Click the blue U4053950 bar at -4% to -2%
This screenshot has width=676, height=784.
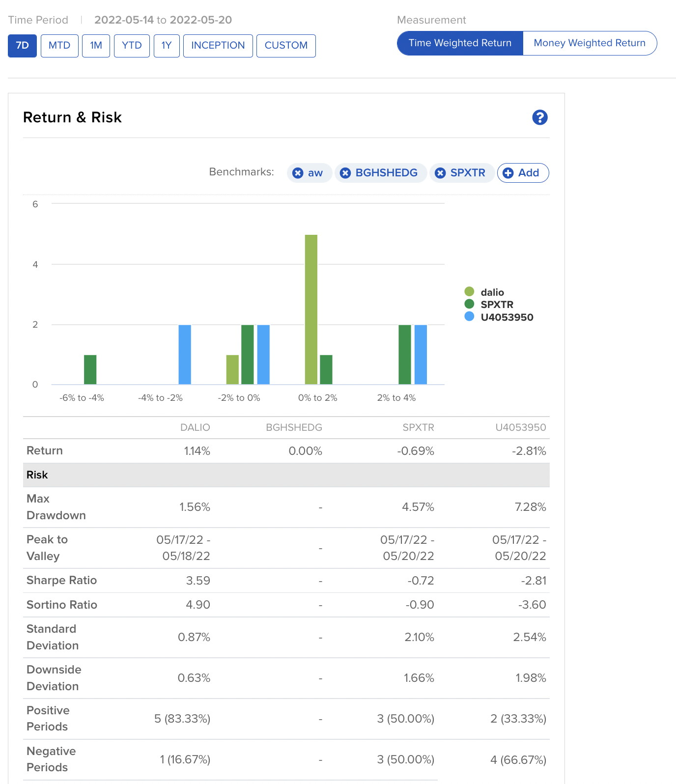(185, 354)
